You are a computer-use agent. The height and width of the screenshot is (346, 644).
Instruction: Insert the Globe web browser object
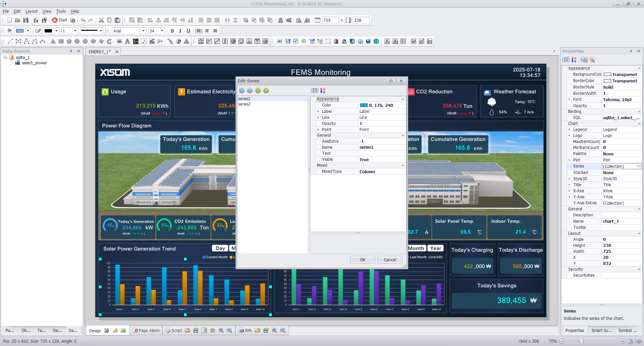point(376,41)
